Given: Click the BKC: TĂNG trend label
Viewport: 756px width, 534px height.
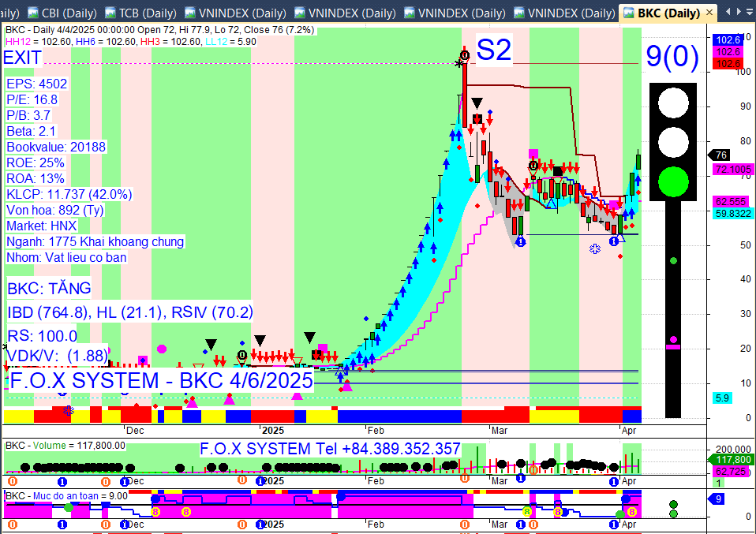Looking at the screenshot, I should pyautogui.click(x=49, y=289).
